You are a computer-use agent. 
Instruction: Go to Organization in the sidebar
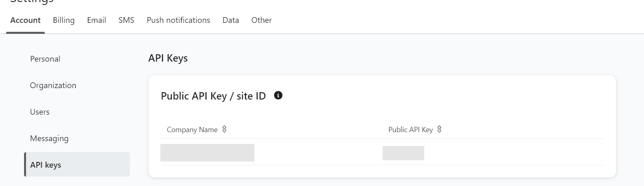click(x=53, y=85)
